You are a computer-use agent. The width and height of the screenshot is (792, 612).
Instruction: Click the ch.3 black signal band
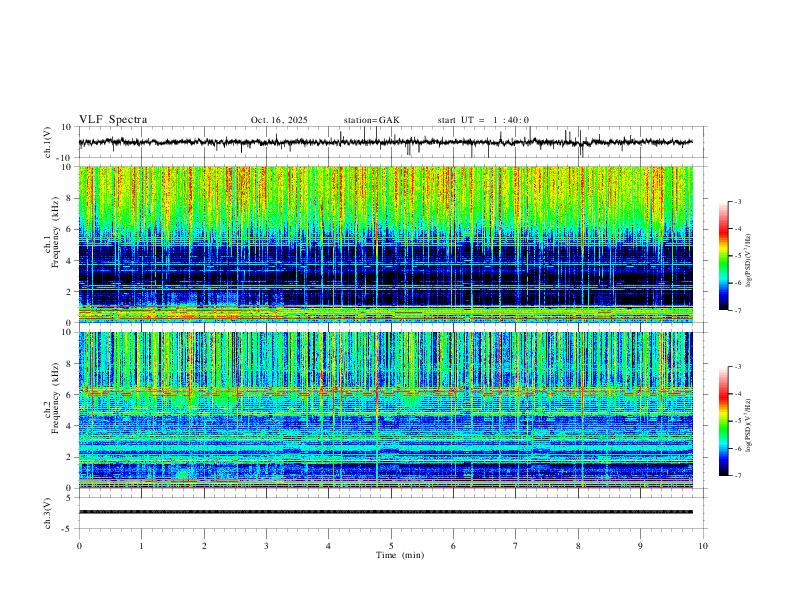click(386, 512)
